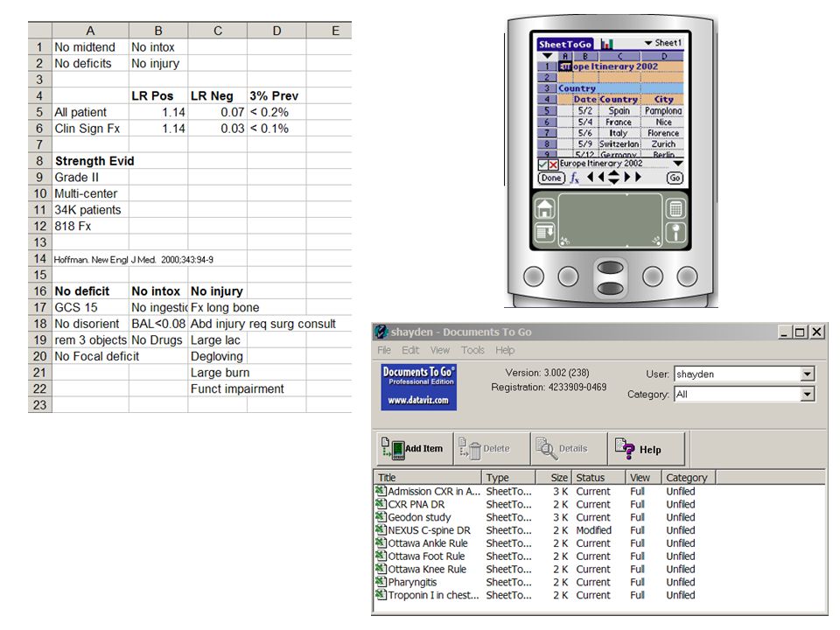Sort list by the Type column header
840x630 pixels.
[508, 477]
